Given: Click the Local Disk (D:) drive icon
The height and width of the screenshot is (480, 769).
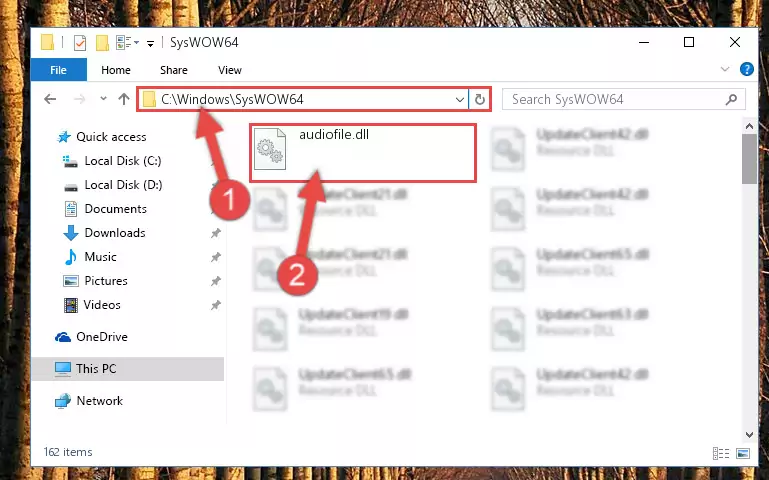Looking at the screenshot, I should tap(71, 187).
